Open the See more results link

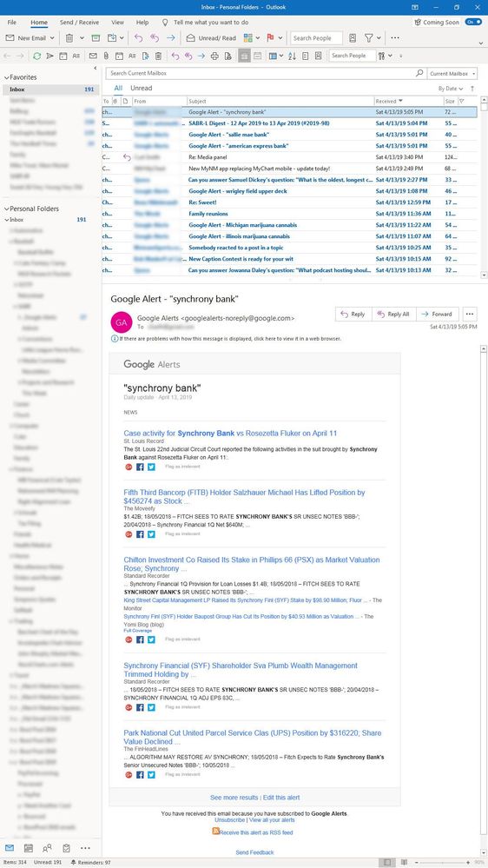(234, 797)
